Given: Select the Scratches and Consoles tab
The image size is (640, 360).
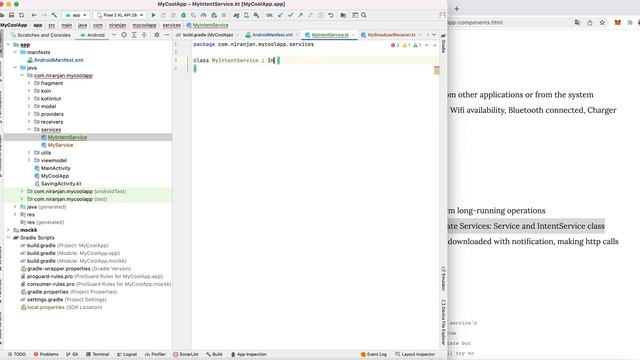Looking at the screenshot, I should click(x=41, y=35).
